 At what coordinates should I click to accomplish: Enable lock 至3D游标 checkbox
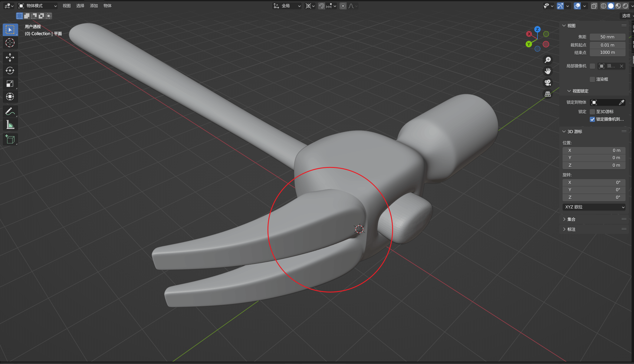[592, 112]
